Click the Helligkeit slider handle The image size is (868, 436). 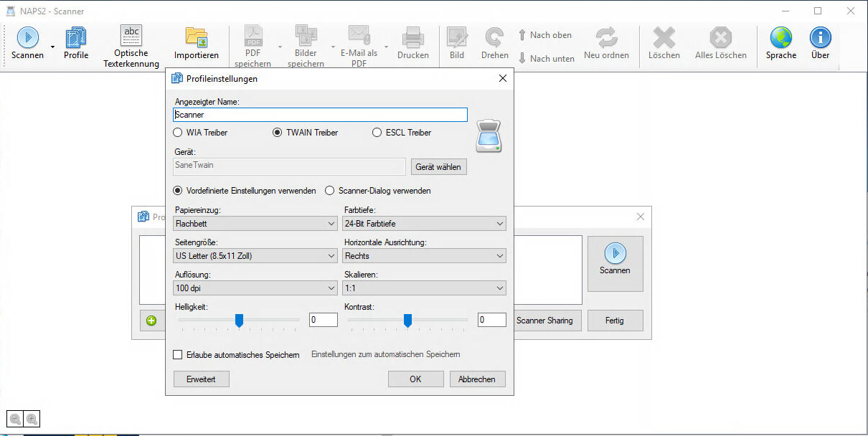(240, 320)
